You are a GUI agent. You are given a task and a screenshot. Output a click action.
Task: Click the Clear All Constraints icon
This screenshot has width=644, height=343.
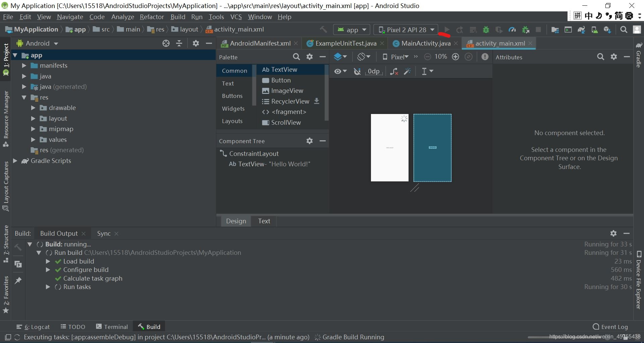[x=394, y=71]
